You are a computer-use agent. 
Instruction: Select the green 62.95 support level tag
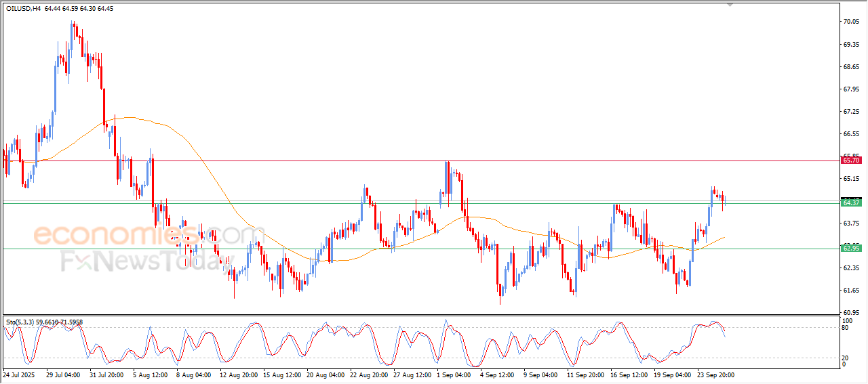[850, 249]
